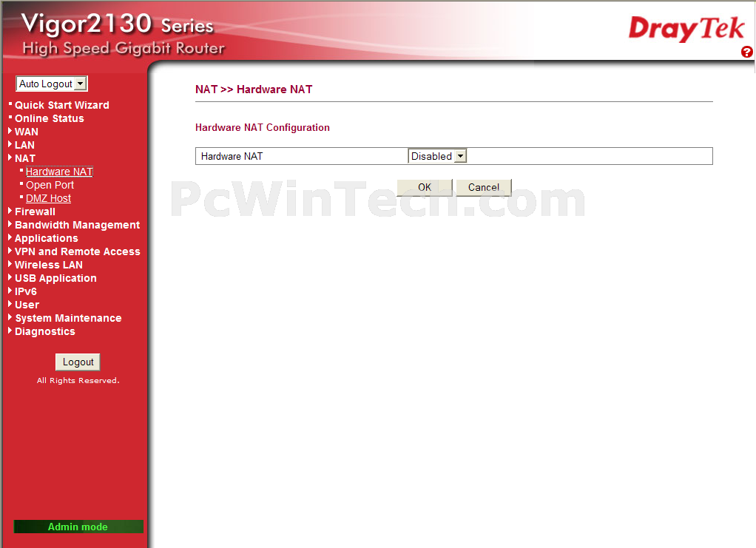The height and width of the screenshot is (548, 756).
Task: Expand the Firewall menu
Action: pyautogui.click(x=35, y=212)
